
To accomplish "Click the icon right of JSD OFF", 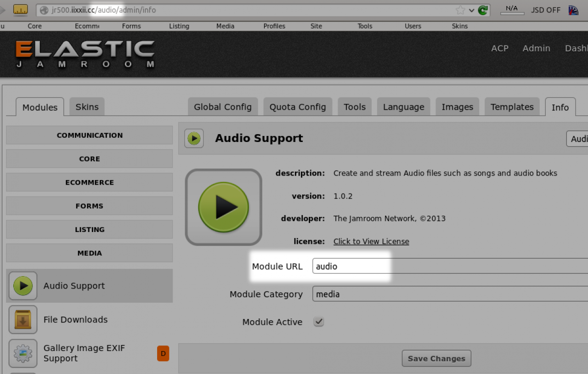I will pyautogui.click(x=573, y=10).
